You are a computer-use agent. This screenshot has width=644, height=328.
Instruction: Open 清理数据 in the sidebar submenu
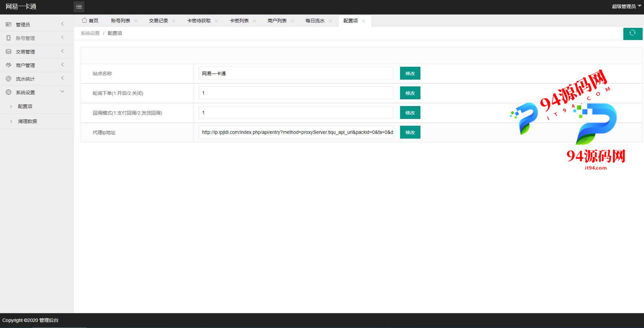coord(27,121)
